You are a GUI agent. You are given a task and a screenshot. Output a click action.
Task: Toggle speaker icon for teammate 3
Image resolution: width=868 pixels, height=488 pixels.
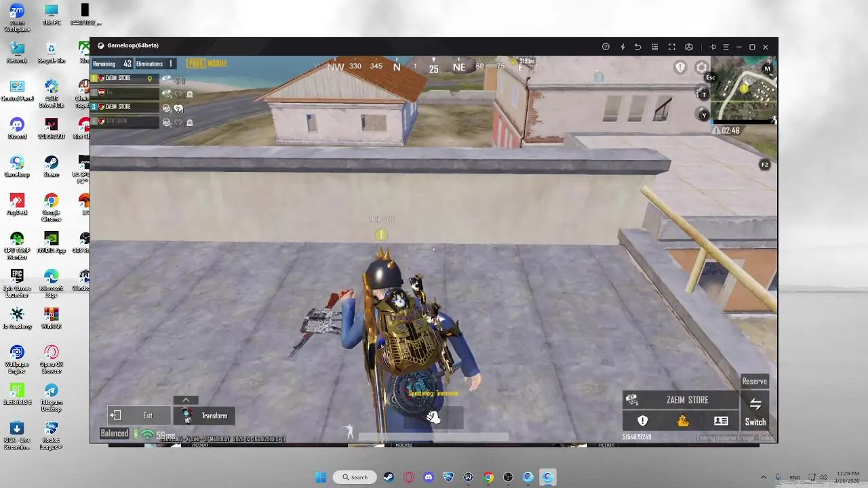coord(167,108)
